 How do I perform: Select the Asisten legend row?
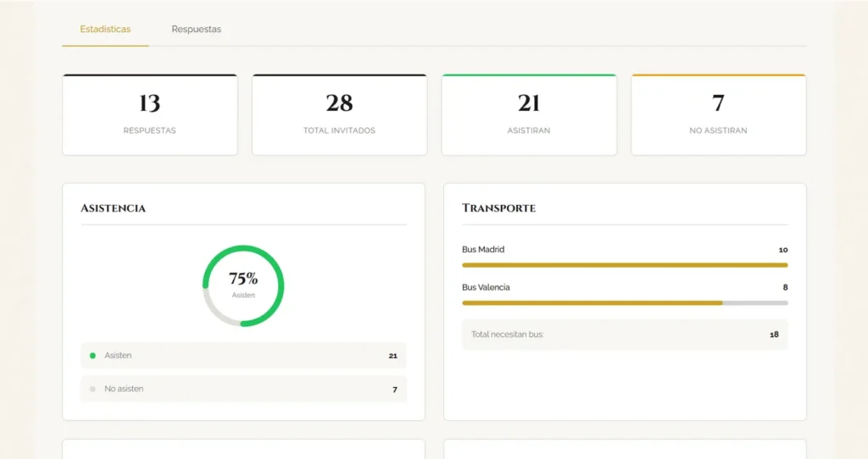[x=243, y=356]
